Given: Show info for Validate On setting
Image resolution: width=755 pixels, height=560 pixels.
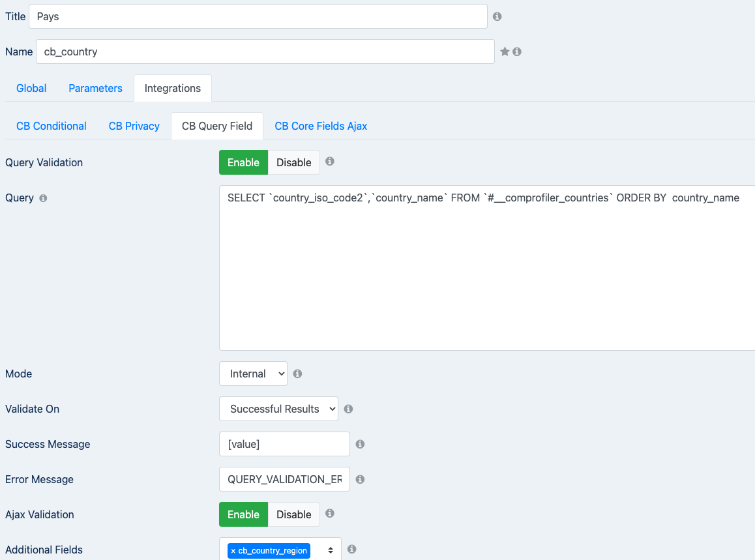Looking at the screenshot, I should click(349, 409).
